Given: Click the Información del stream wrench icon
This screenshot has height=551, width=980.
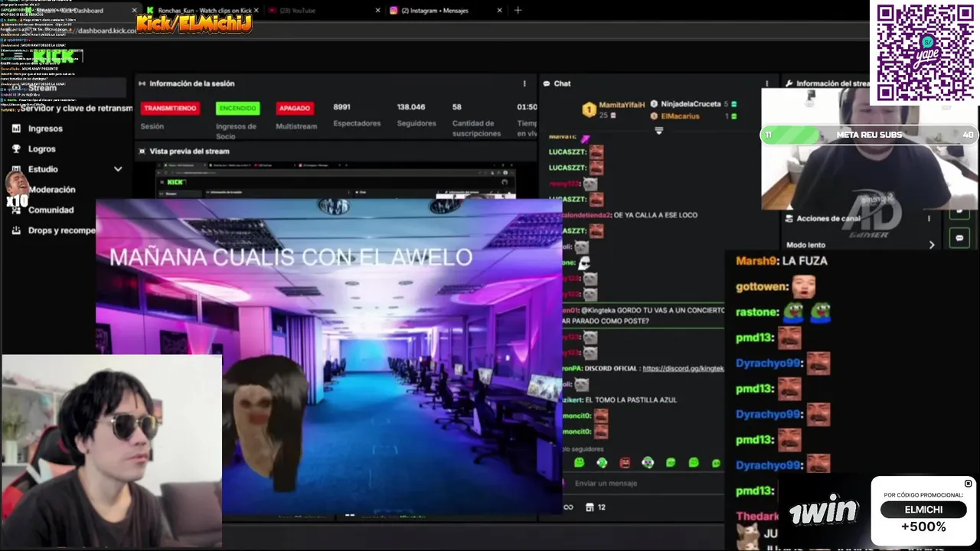Looking at the screenshot, I should coord(788,83).
